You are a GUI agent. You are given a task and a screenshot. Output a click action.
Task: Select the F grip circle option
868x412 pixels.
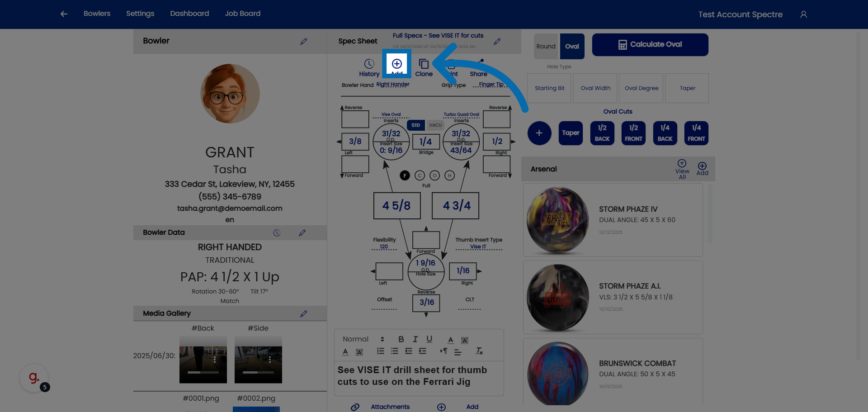point(405,175)
